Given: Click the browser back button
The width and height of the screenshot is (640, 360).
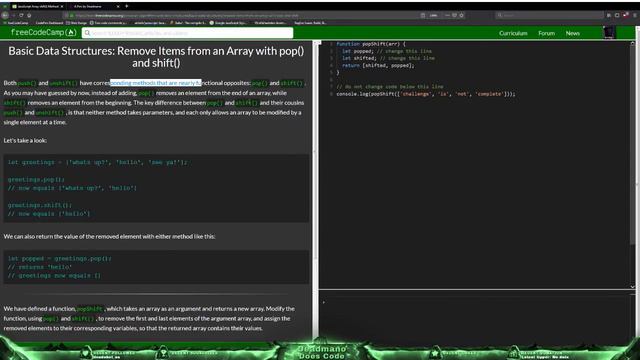Looking at the screenshot, I should 5,15.
